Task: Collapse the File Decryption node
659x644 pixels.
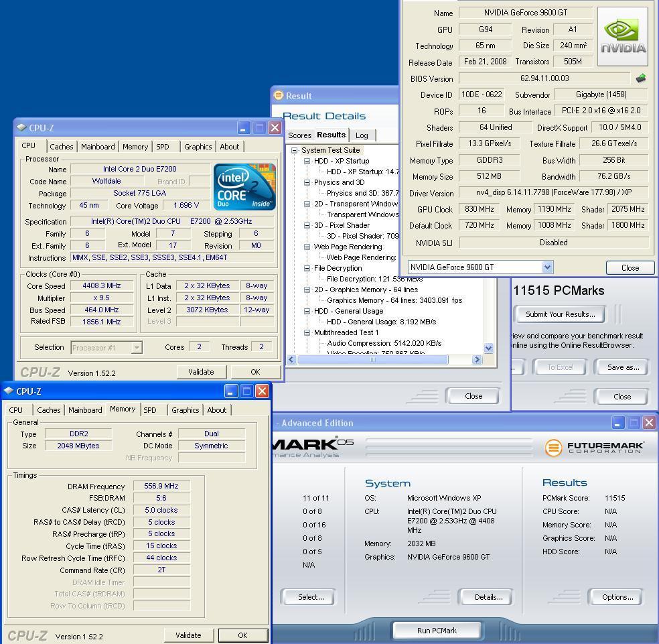Action: 307,268
